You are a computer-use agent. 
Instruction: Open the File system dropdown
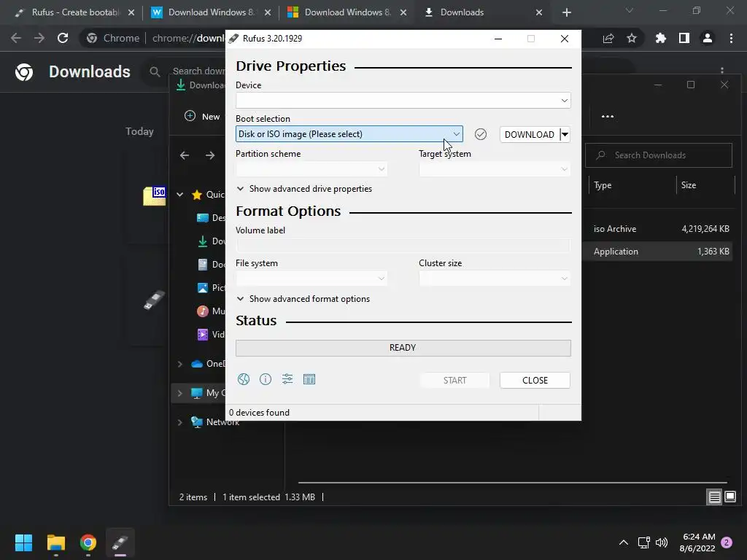click(x=311, y=278)
